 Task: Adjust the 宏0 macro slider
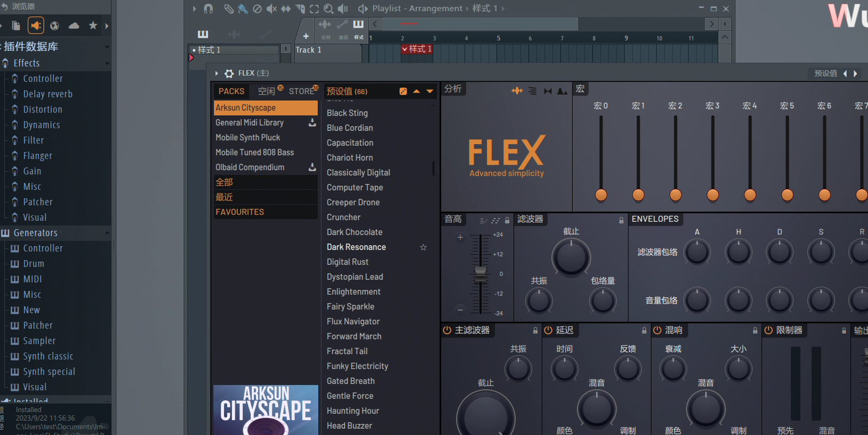[x=601, y=195]
